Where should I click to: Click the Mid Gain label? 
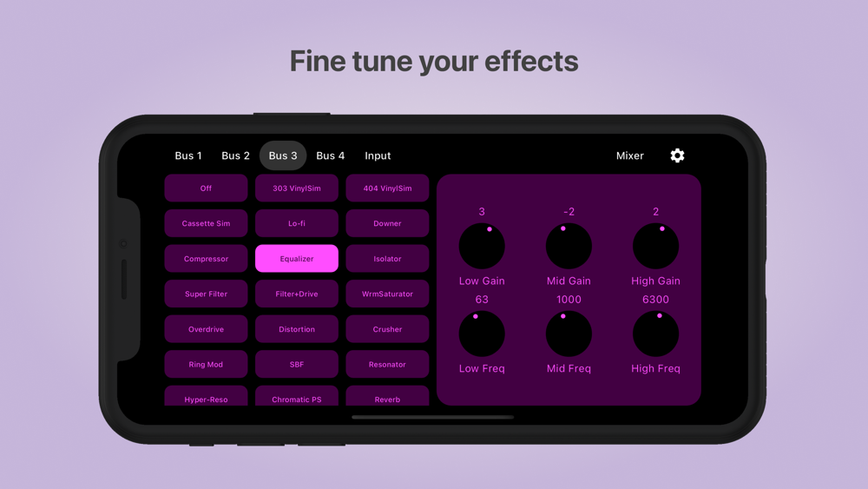[569, 281]
